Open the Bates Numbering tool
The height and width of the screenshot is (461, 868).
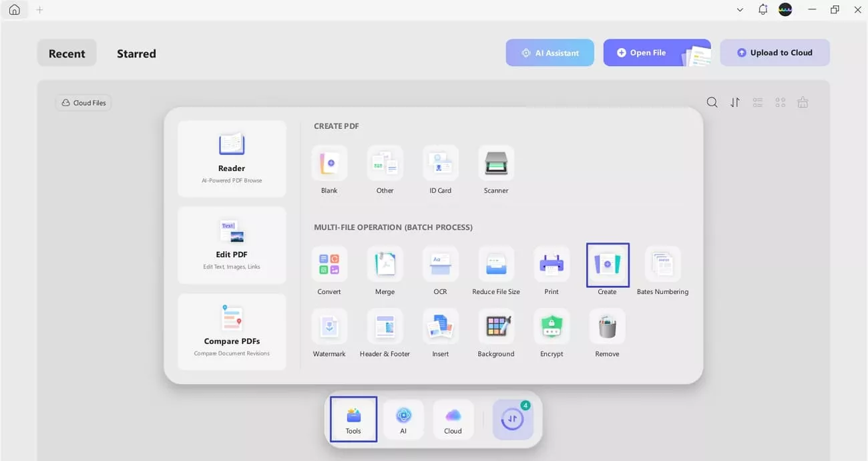coord(663,264)
